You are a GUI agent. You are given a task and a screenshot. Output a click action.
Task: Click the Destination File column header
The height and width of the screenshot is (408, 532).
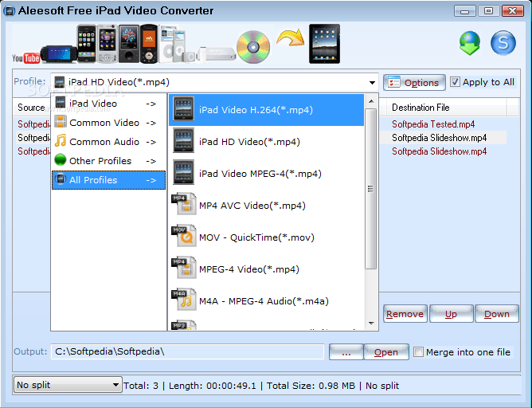[x=446, y=108]
